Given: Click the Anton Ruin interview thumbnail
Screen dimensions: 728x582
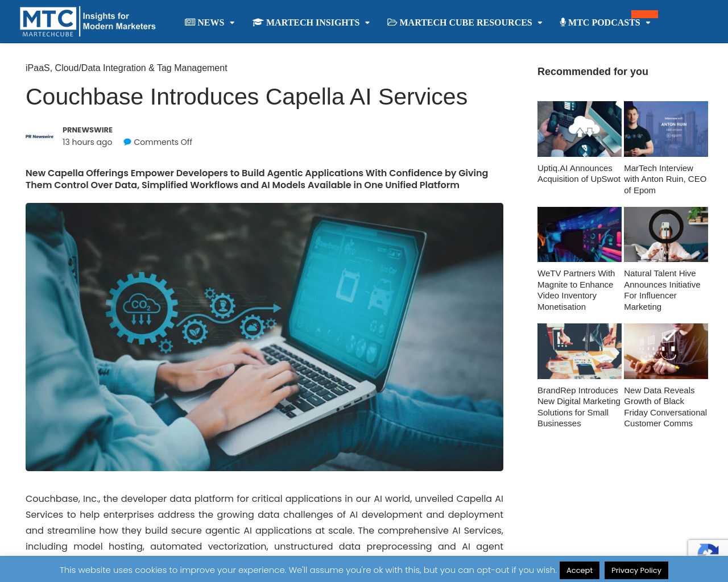Looking at the screenshot, I should (x=666, y=129).
